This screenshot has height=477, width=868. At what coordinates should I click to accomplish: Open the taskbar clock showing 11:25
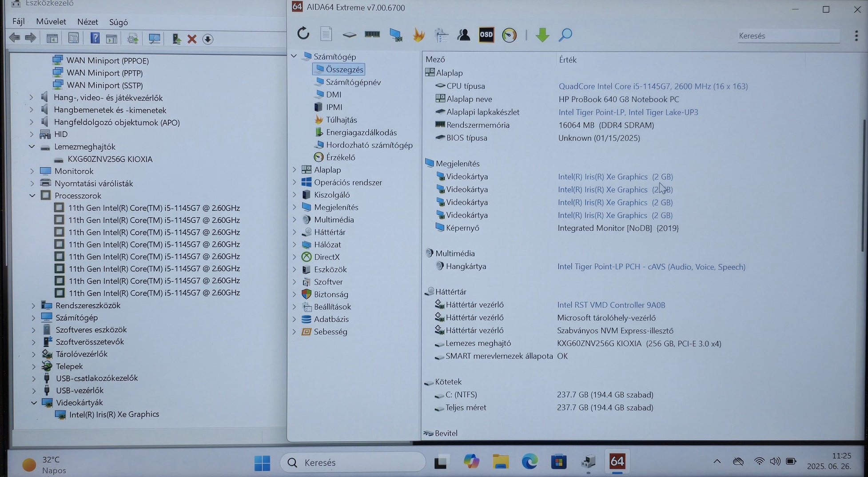[x=829, y=461]
